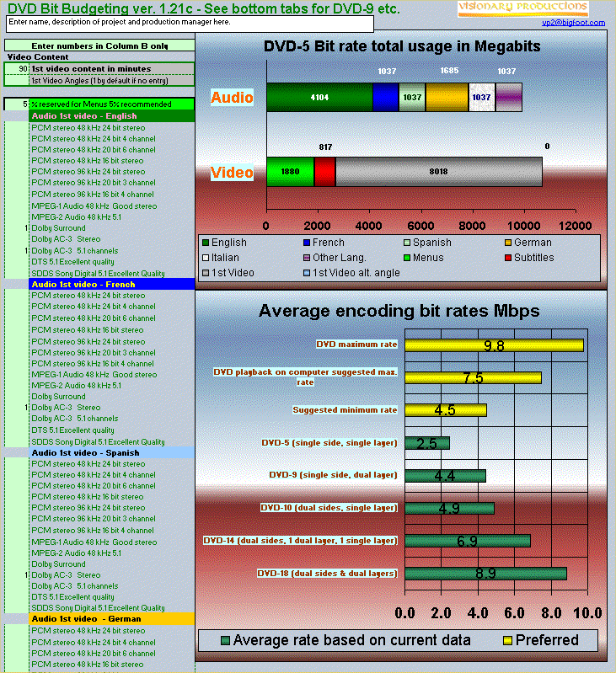The image size is (616, 673).
Task: Click PCM 48 kHz 24 bit stereo under German audio
Action: click(x=88, y=631)
